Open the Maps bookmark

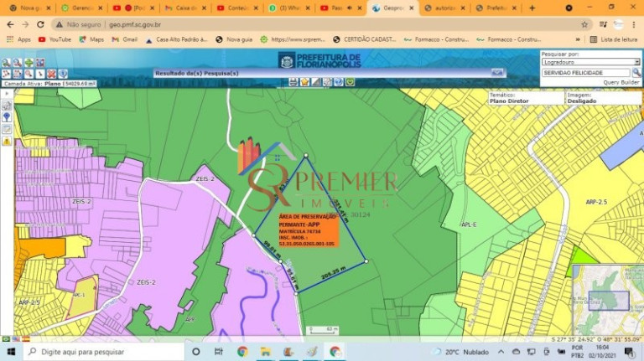pos(91,39)
